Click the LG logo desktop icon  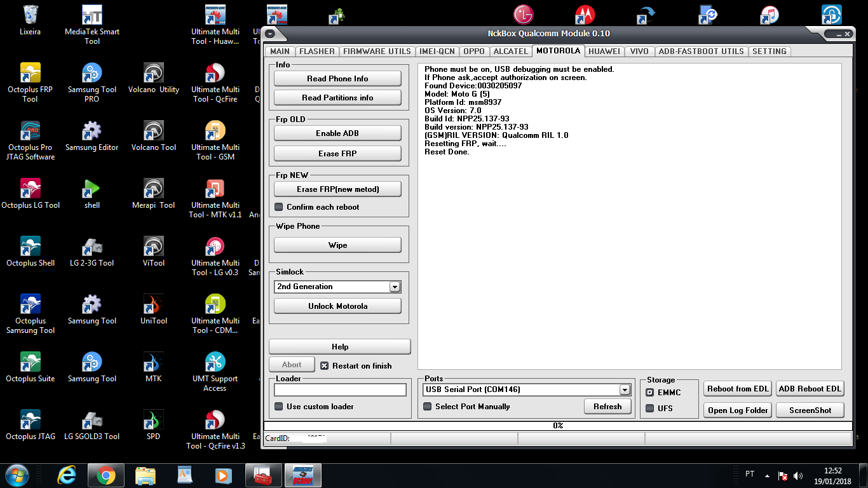pyautogui.click(x=524, y=14)
